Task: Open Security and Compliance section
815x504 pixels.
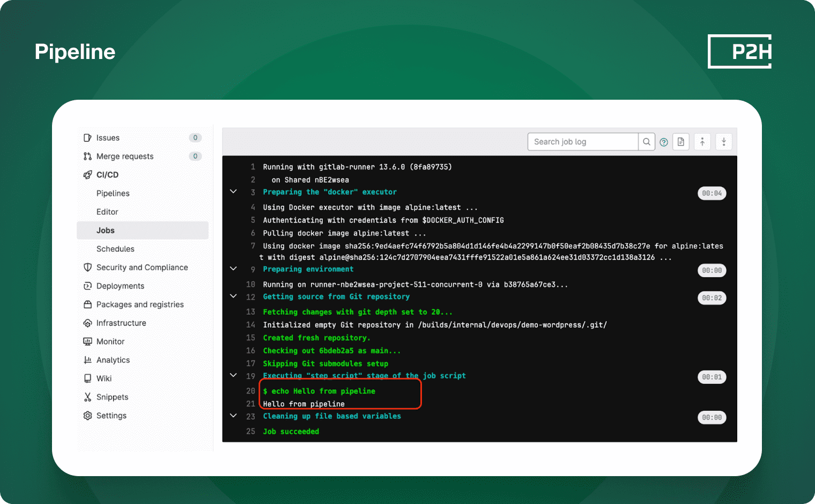Action: [x=142, y=268]
